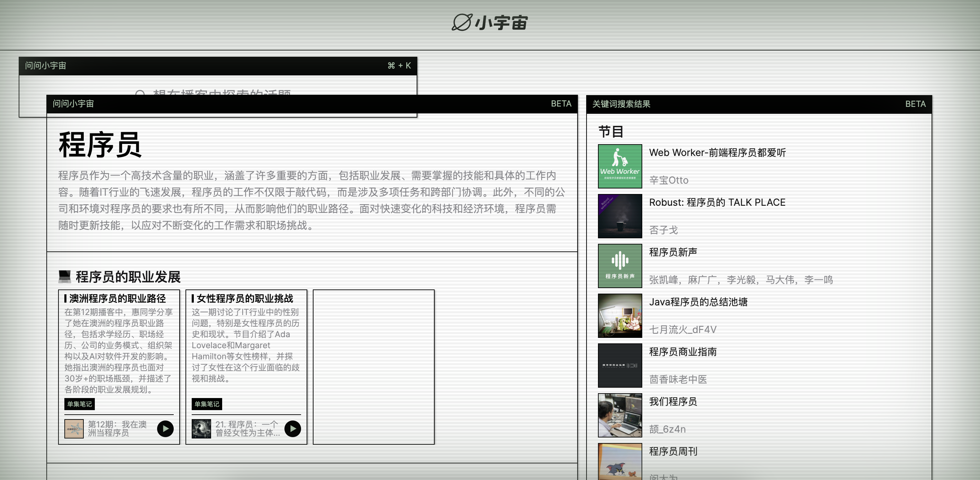Open 女性程序员的职业挑战 card title
This screenshot has width=980, height=480.
coord(245,298)
